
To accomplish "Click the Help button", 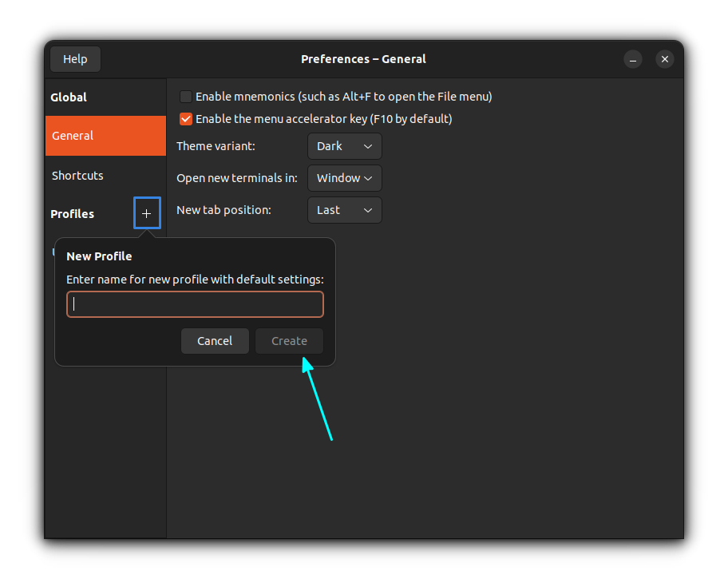I will click(74, 58).
